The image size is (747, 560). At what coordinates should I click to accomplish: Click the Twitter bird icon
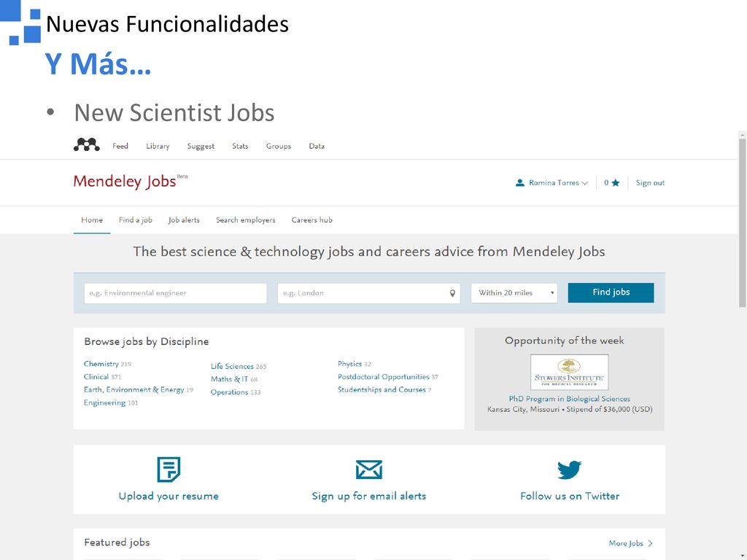tap(569, 470)
